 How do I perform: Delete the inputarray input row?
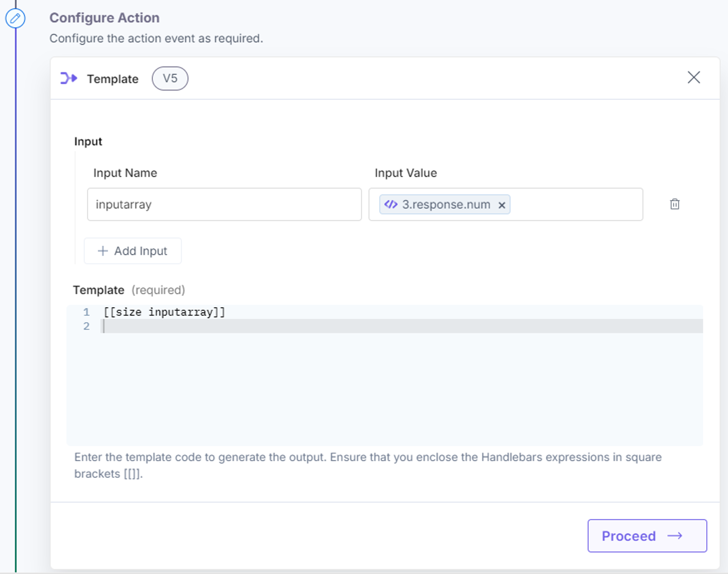(675, 204)
